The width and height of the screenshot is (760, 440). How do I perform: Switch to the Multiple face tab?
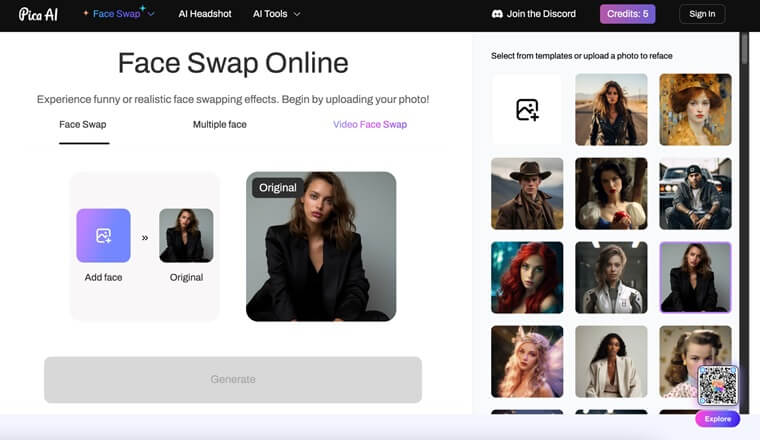coord(219,125)
